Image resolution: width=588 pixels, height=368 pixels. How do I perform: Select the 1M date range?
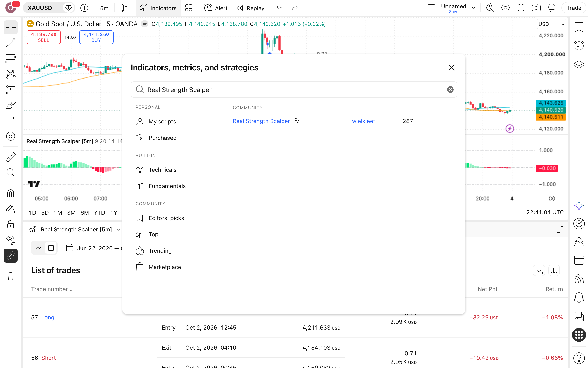click(x=58, y=212)
